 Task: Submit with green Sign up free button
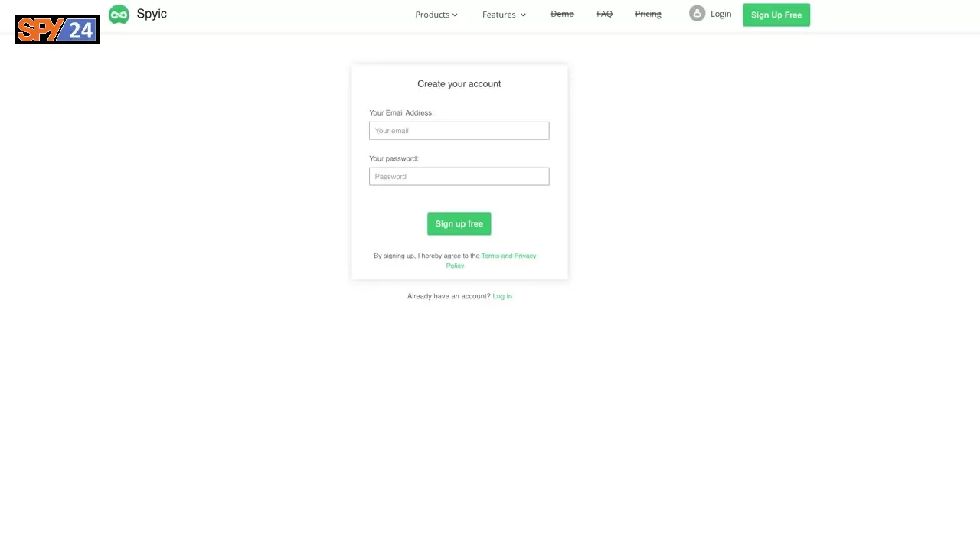[459, 223]
